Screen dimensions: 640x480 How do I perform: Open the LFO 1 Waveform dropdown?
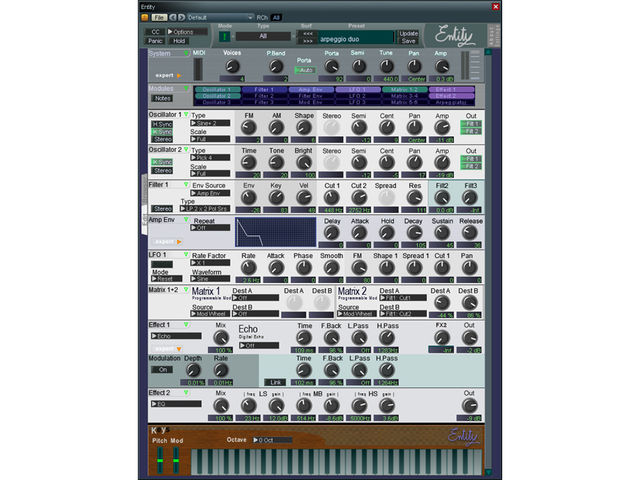(x=210, y=279)
